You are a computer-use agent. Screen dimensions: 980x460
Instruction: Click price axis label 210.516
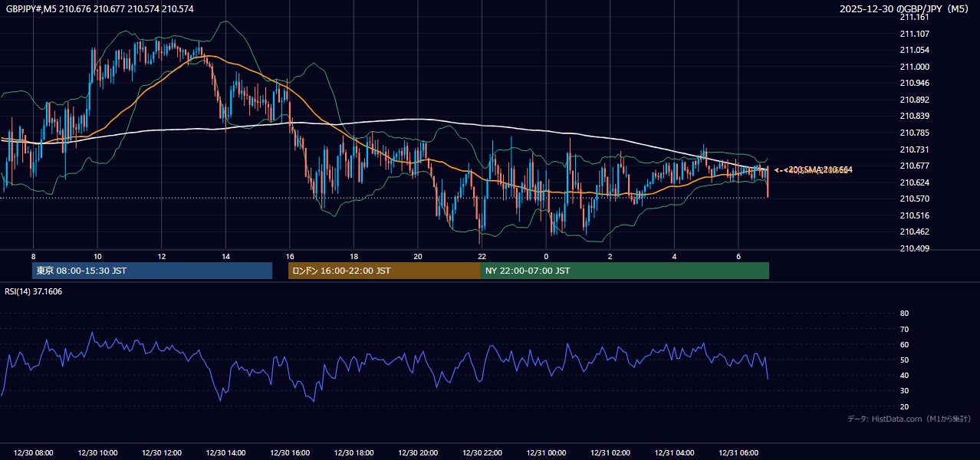pos(914,215)
